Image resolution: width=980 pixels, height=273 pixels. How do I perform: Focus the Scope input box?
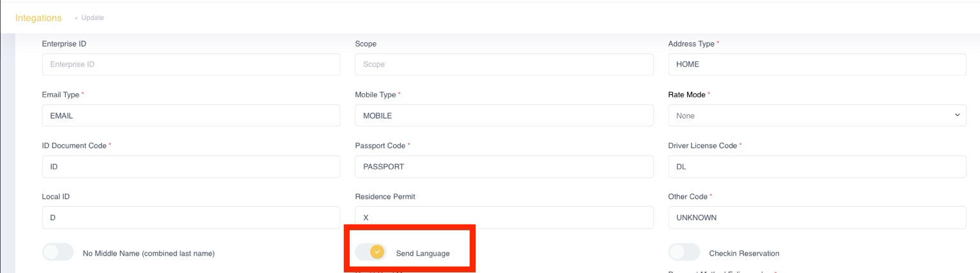click(x=504, y=64)
